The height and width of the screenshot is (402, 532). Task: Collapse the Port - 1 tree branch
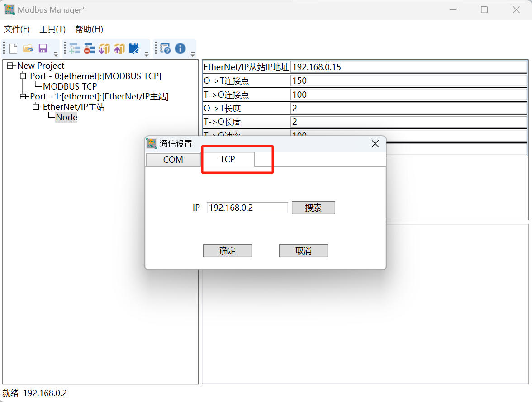tap(23, 96)
